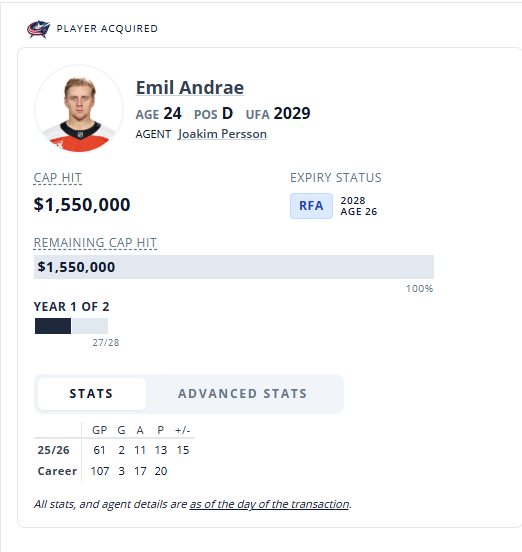This screenshot has height=552, width=522.
Task: Click the UFA 2029 label
Action: pos(278,114)
